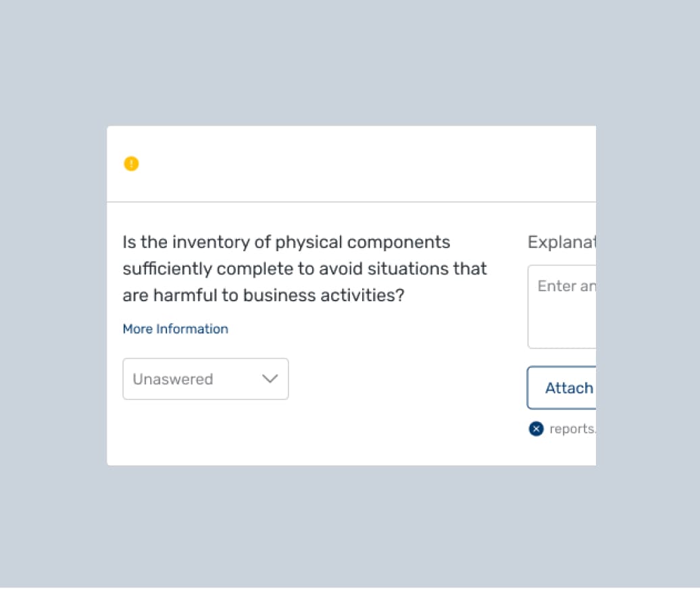Expand the answer selection combo box
The height and width of the screenshot is (589, 700).
(205, 379)
